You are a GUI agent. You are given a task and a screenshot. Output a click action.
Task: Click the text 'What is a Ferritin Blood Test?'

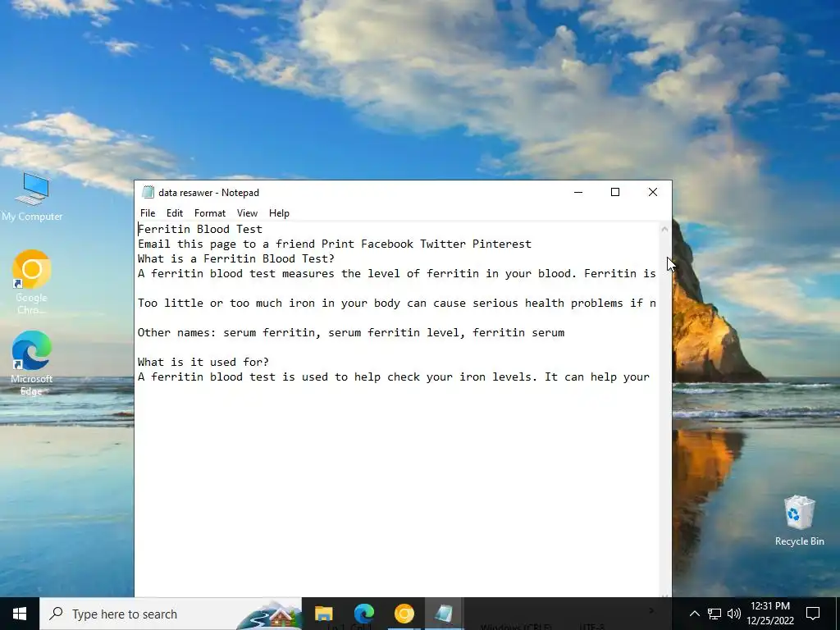236,258
